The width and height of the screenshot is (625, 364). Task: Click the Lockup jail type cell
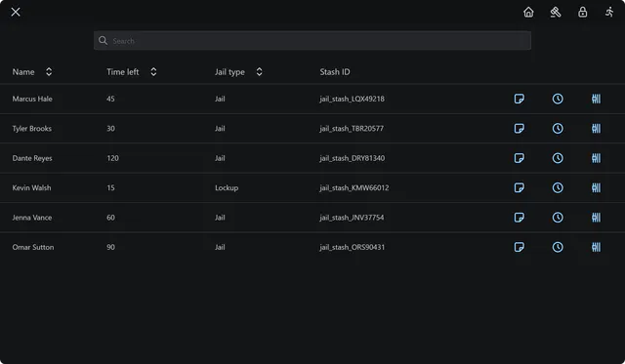coord(227,188)
